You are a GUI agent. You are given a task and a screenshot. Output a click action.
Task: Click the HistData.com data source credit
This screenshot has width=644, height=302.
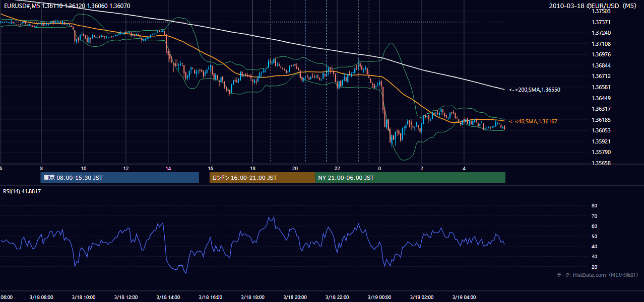598,275
